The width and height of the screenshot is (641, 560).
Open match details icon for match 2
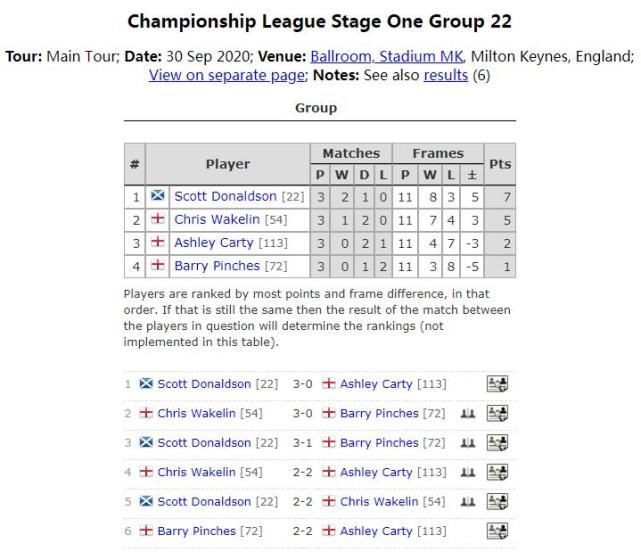tap(497, 413)
